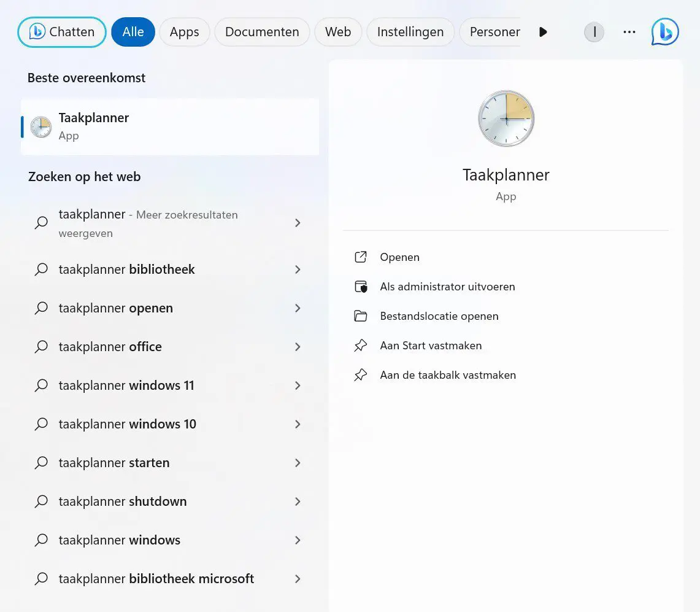Switch to the Personen filter tab
Image resolution: width=700 pixels, height=612 pixels.
[x=490, y=32]
